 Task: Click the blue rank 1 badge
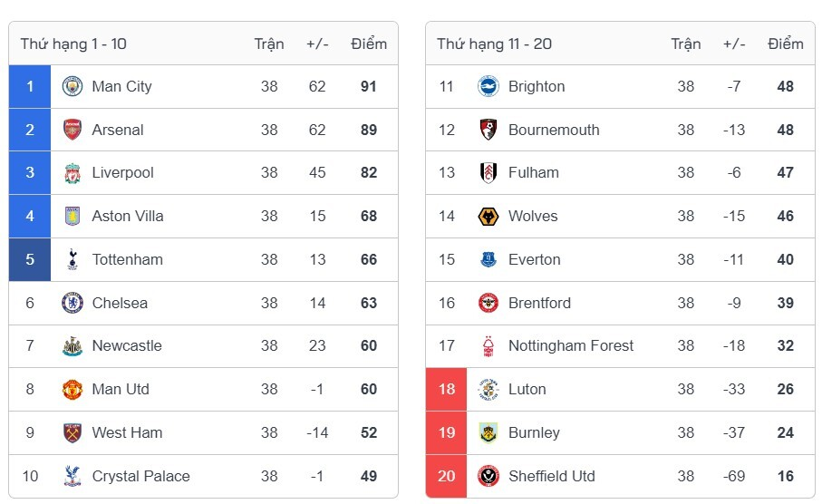click(30, 86)
